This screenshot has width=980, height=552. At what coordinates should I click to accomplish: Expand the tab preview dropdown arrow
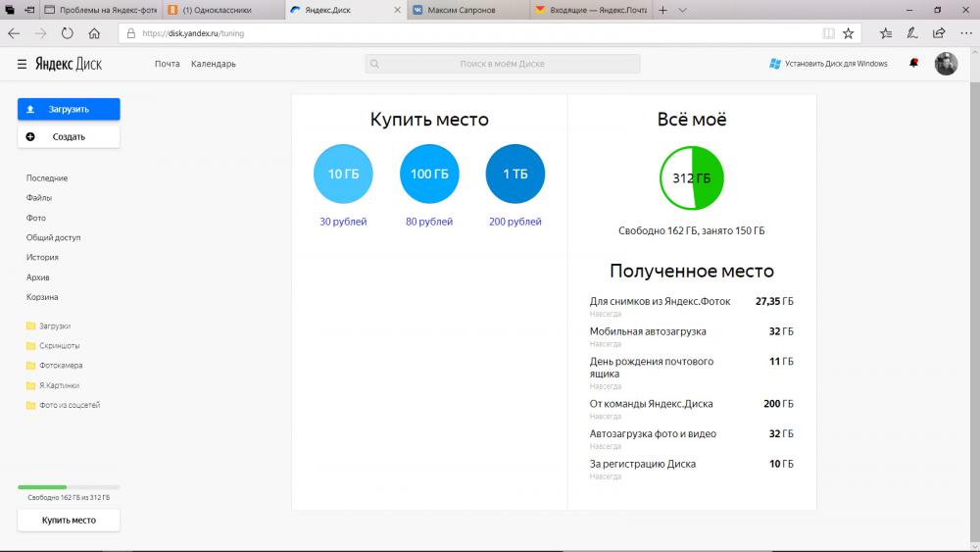(x=682, y=10)
